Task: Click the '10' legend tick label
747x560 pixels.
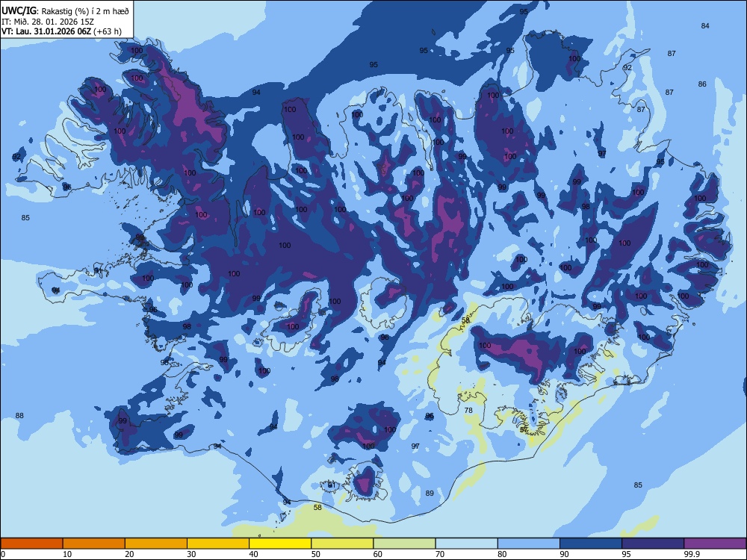Action: click(67, 554)
